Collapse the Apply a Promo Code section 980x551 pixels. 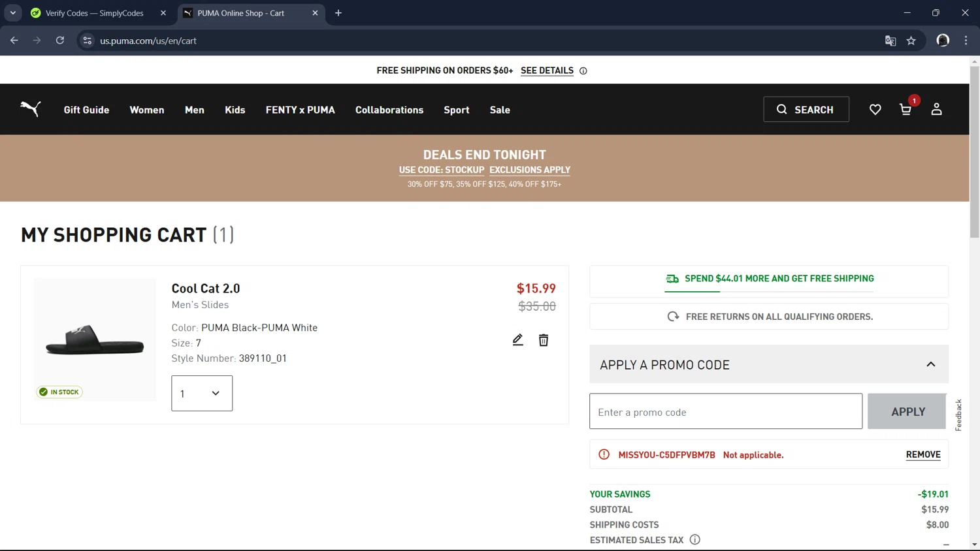tap(931, 364)
